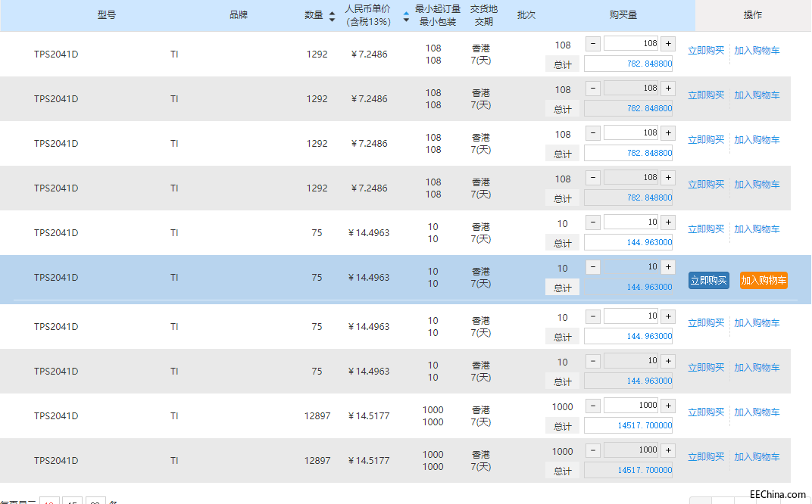This screenshot has width=812, height=504.
Task: Click price ¥7.2486 in first table row
Action: click(x=369, y=54)
